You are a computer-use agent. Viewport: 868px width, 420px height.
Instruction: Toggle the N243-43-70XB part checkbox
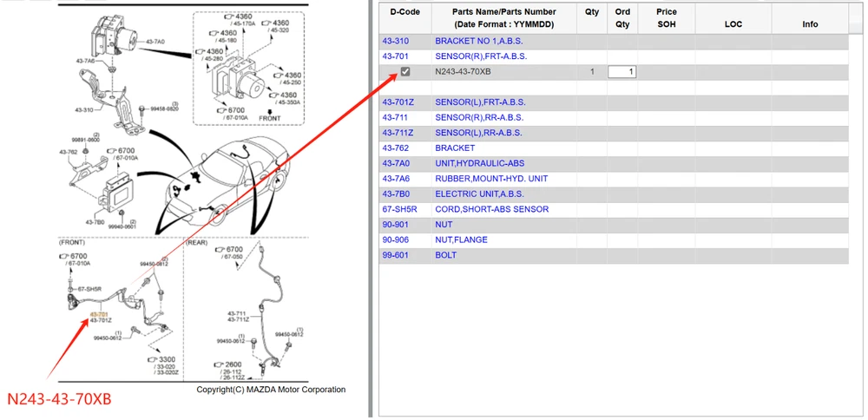(x=405, y=72)
